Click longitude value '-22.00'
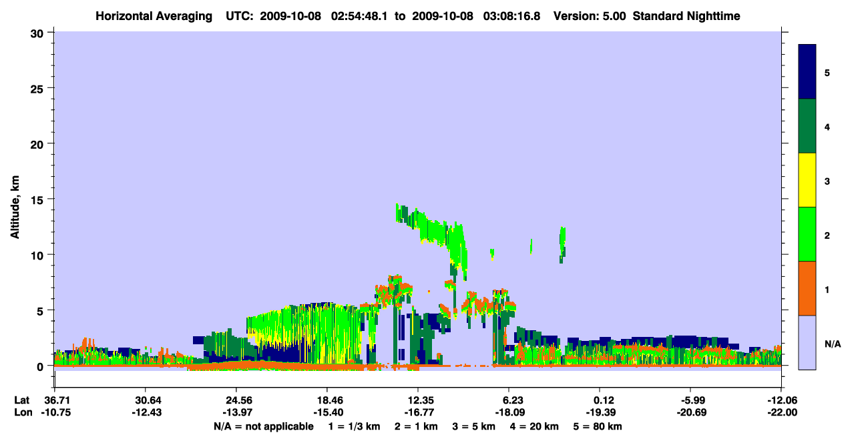This screenshot has height=445, width=868. [x=781, y=412]
